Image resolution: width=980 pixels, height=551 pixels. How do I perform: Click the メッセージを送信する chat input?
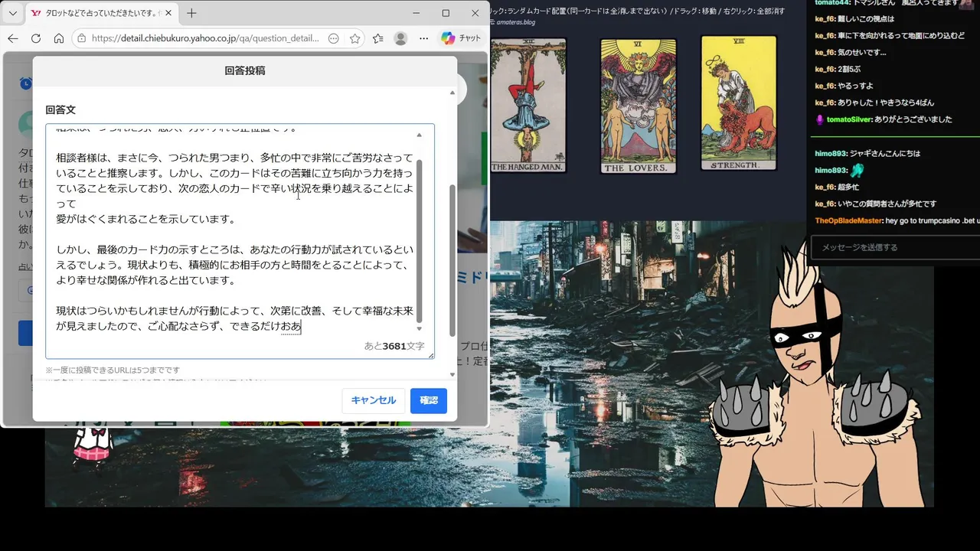[x=896, y=247]
